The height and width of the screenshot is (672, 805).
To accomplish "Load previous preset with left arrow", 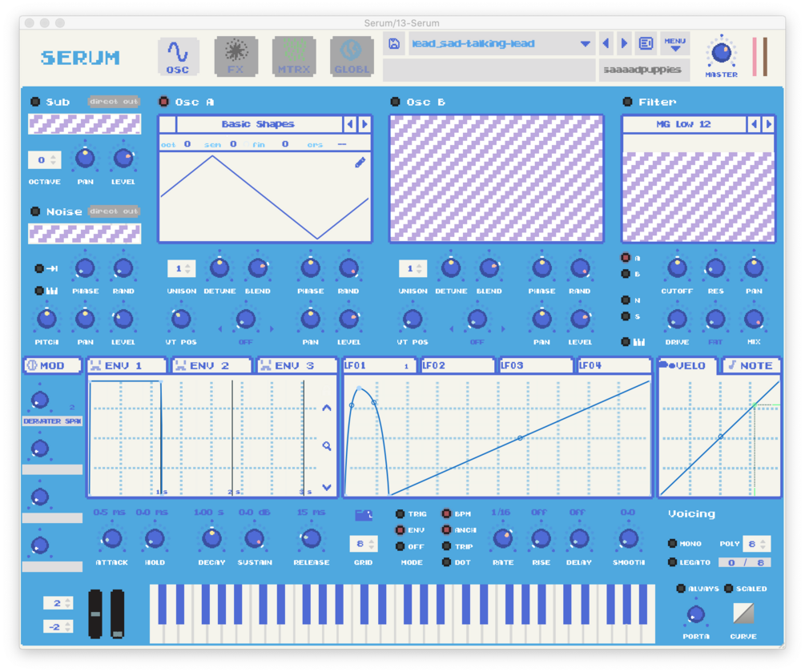I will pyautogui.click(x=606, y=43).
